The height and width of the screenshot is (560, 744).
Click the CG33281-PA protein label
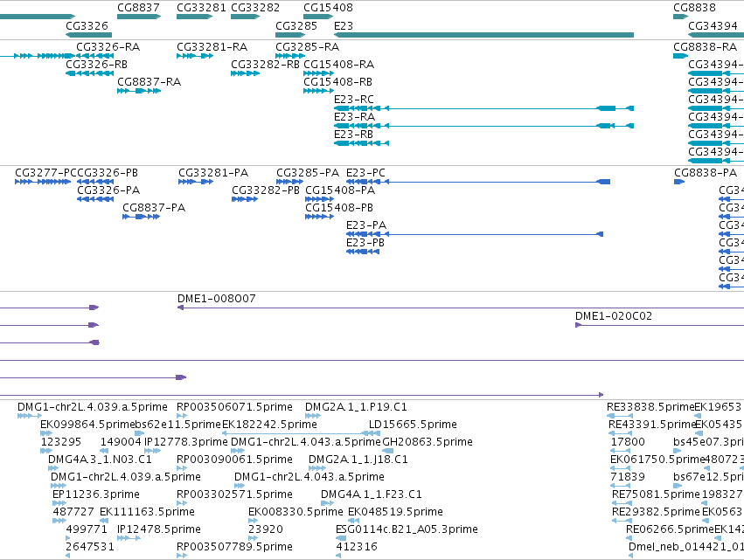[x=213, y=173]
